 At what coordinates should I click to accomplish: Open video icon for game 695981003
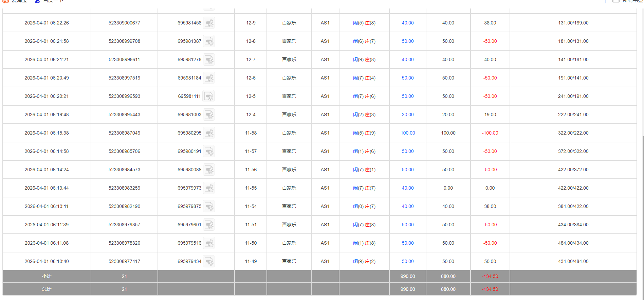209,115
